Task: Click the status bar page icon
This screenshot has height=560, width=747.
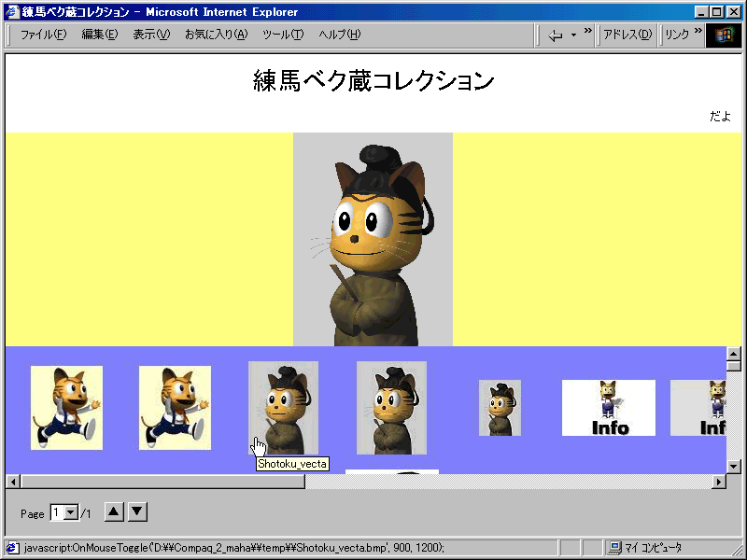Action: point(12,548)
